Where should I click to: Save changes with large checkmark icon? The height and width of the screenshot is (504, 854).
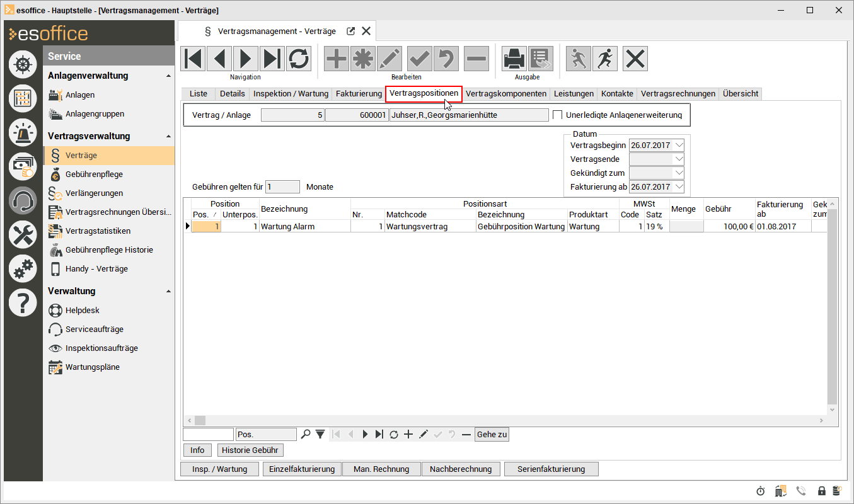(x=420, y=59)
